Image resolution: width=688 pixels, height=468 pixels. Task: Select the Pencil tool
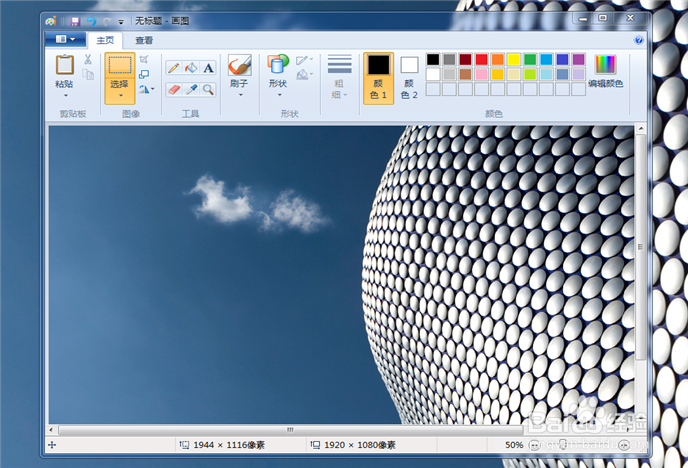(174, 68)
